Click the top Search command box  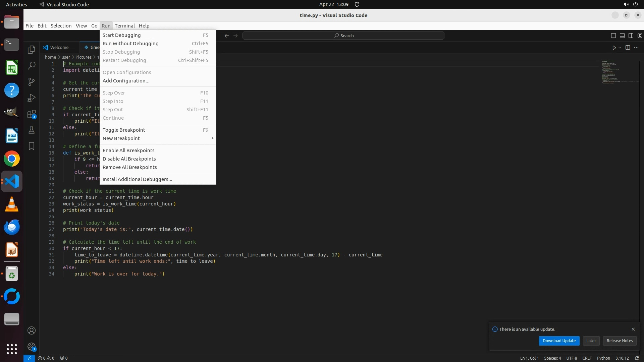[343, 36]
